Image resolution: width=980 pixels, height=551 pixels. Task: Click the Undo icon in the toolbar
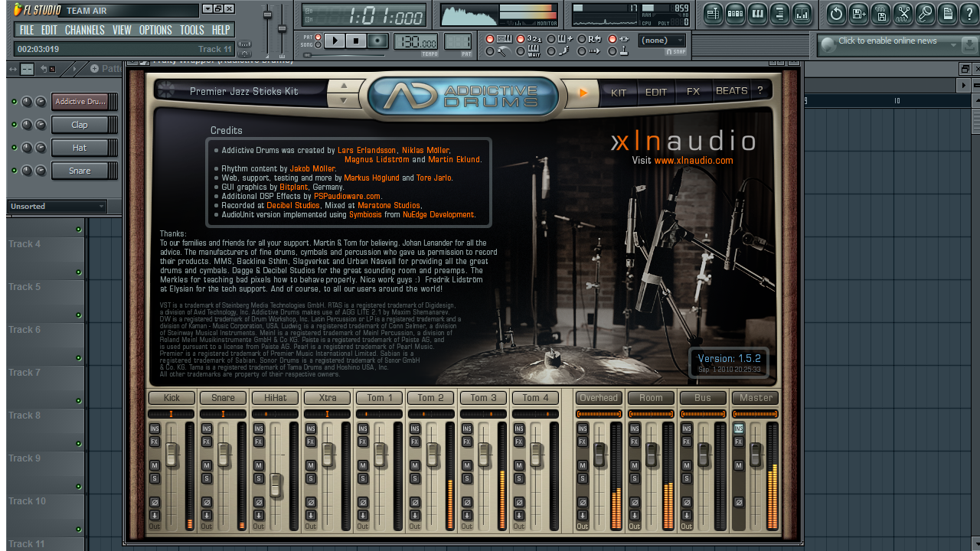835,13
